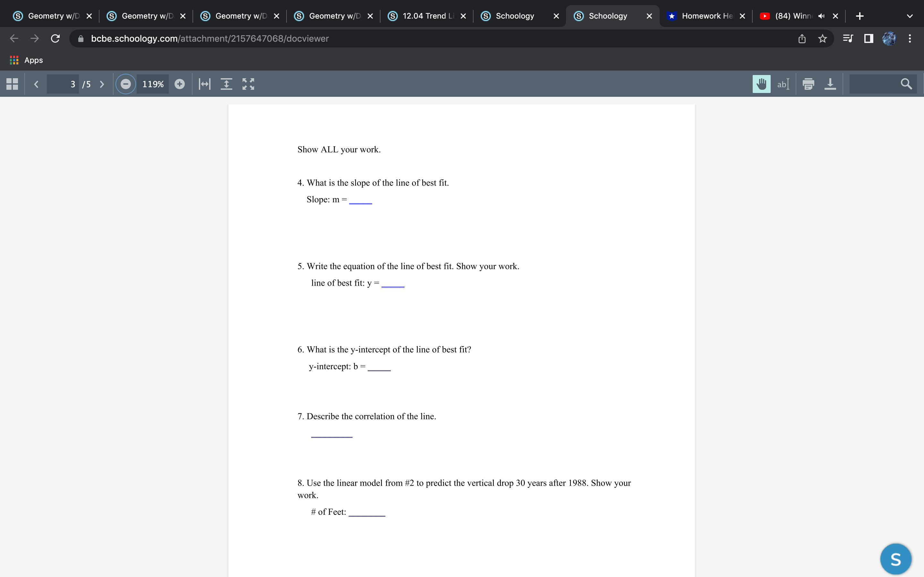Toggle the text selection tool
The width and height of the screenshot is (924, 577).
point(783,84)
